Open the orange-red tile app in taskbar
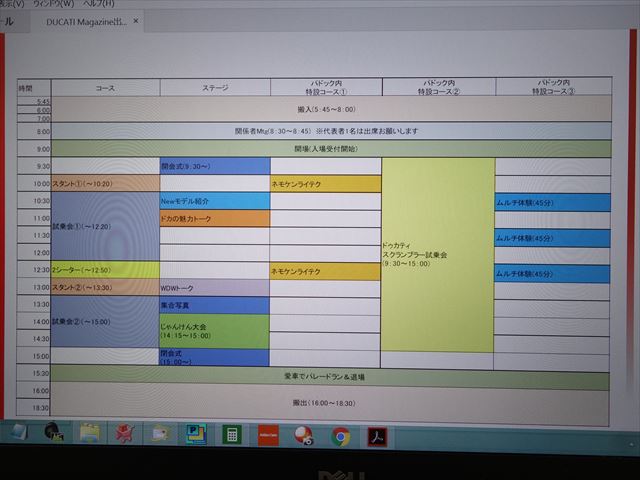The height and width of the screenshot is (480, 640). [268, 436]
